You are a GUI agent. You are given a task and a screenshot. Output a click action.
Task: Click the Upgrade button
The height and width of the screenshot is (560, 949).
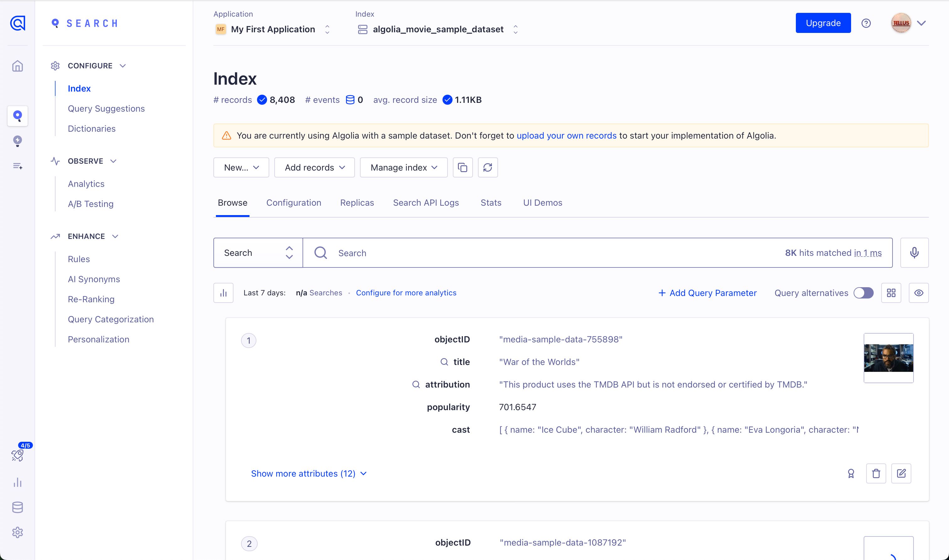click(x=823, y=23)
